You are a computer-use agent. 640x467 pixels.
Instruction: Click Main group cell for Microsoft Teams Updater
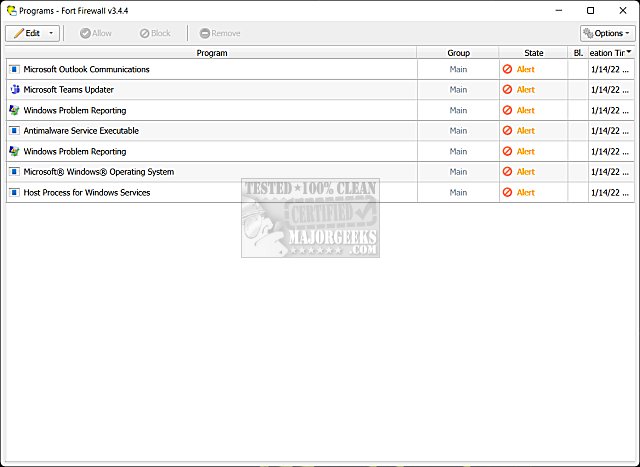click(x=458, y=90)
